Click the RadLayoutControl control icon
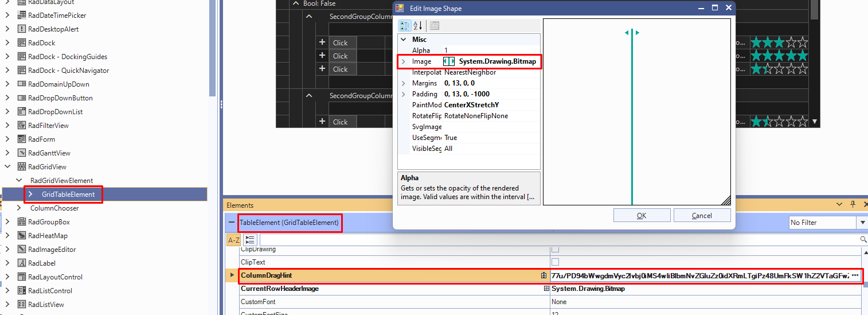 22,277
